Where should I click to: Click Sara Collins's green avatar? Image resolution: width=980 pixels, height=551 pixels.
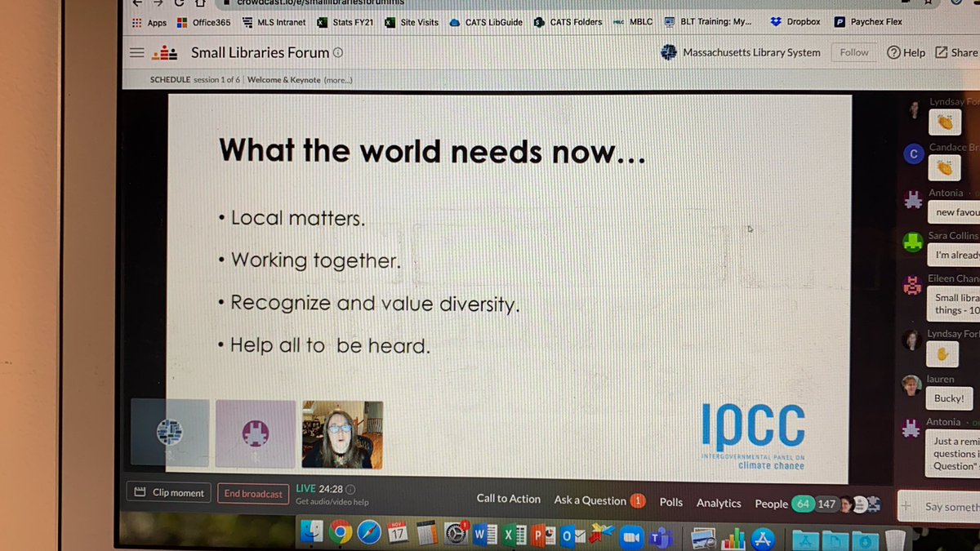914,242
